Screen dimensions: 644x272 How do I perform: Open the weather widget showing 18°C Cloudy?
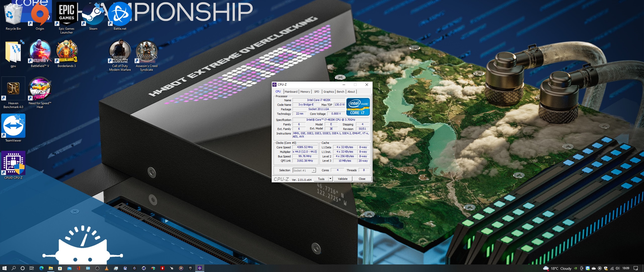coord(557,268)
